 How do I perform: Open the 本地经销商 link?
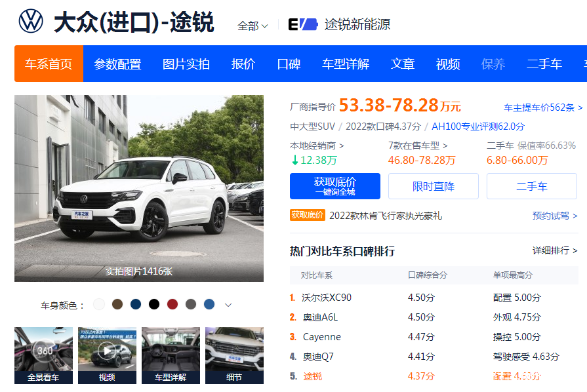tap(317, 146)
